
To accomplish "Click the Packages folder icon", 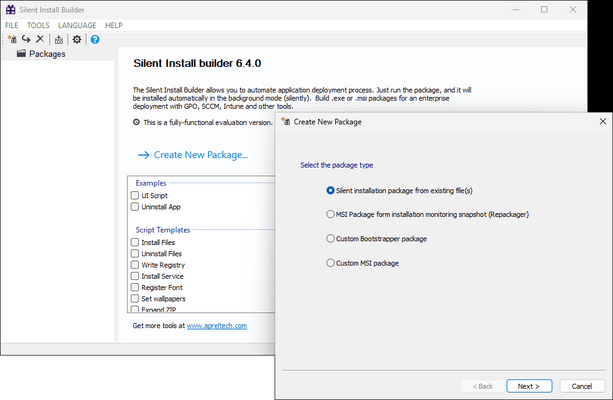I will [21, 54].
